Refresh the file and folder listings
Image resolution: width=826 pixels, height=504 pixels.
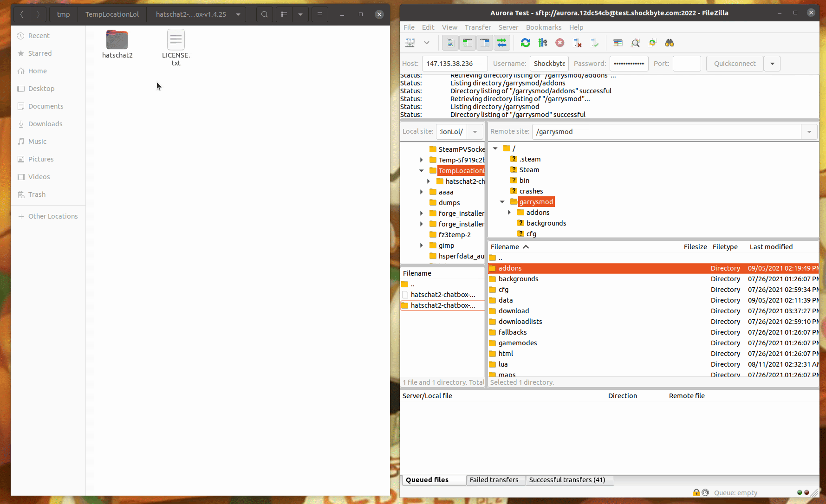coord(525,43)
